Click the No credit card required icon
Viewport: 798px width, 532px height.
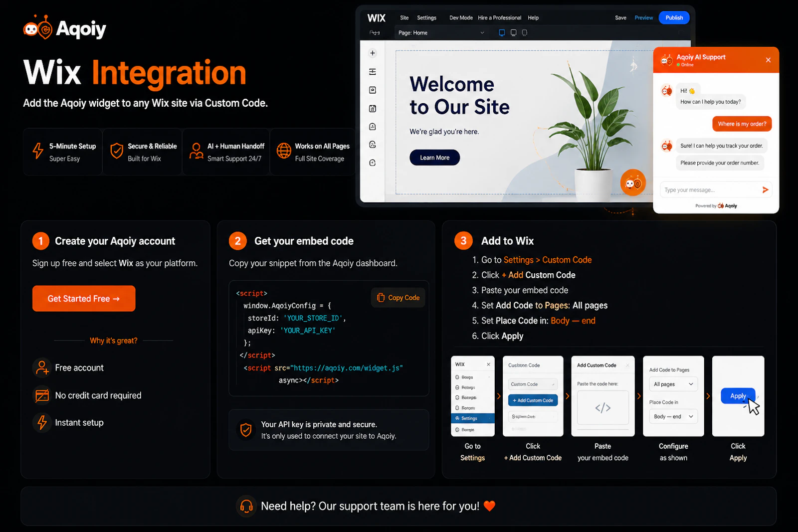tap(42, 395)
